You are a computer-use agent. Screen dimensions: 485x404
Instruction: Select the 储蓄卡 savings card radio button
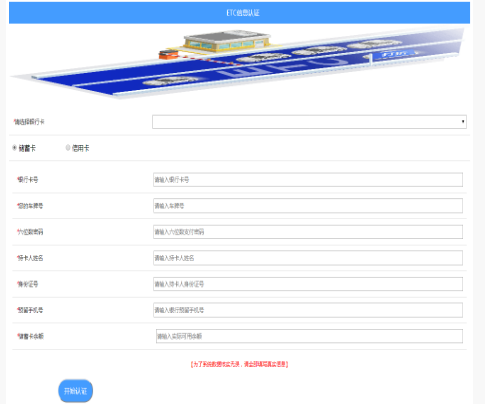(x=14, y=148)
